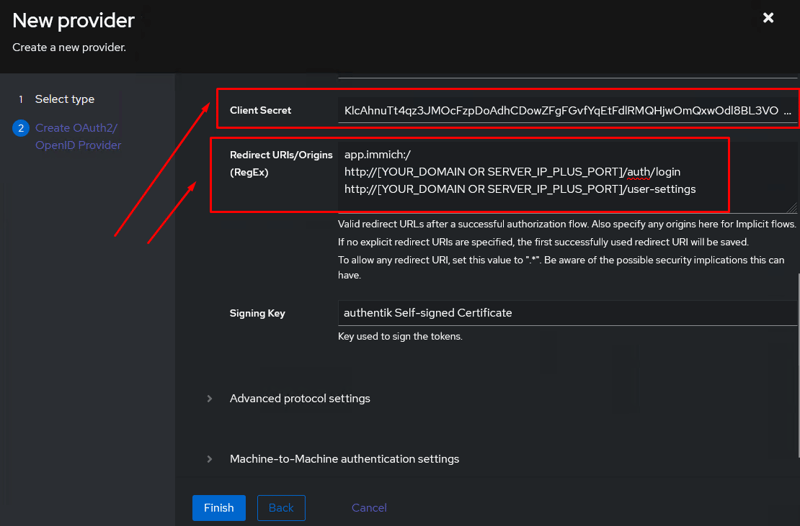Click the Cancel link

(x=369, y=508)
